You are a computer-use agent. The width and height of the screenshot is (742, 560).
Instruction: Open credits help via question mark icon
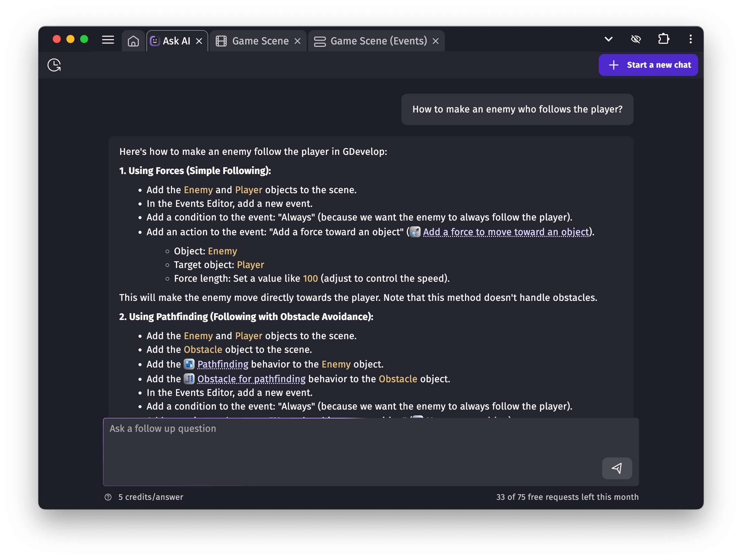108,497
